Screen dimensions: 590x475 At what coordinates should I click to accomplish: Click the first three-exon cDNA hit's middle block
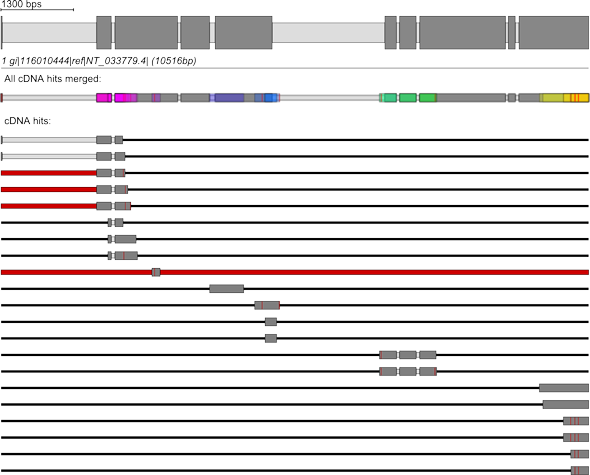(x=408, y=355)
